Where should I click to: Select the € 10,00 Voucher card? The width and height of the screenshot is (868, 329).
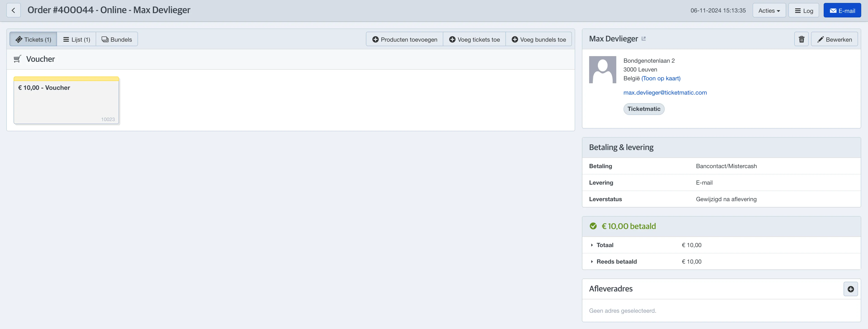pos(66,100)
